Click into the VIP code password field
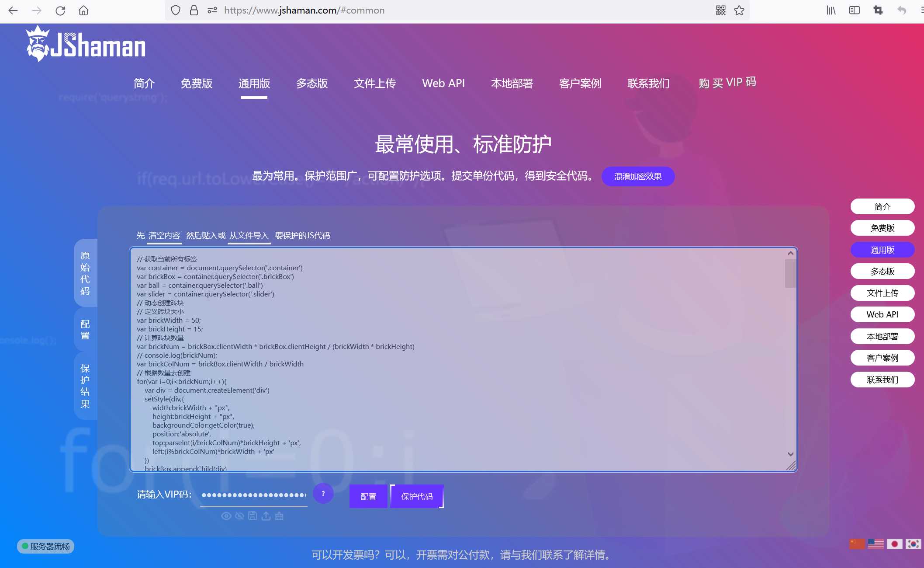This screenshot has width=924, height=568. pyautogui.click(x=254, y=495)
